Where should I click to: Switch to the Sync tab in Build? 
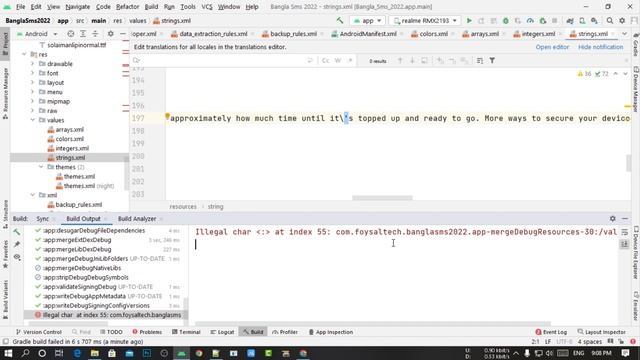[x=42, y=219]
